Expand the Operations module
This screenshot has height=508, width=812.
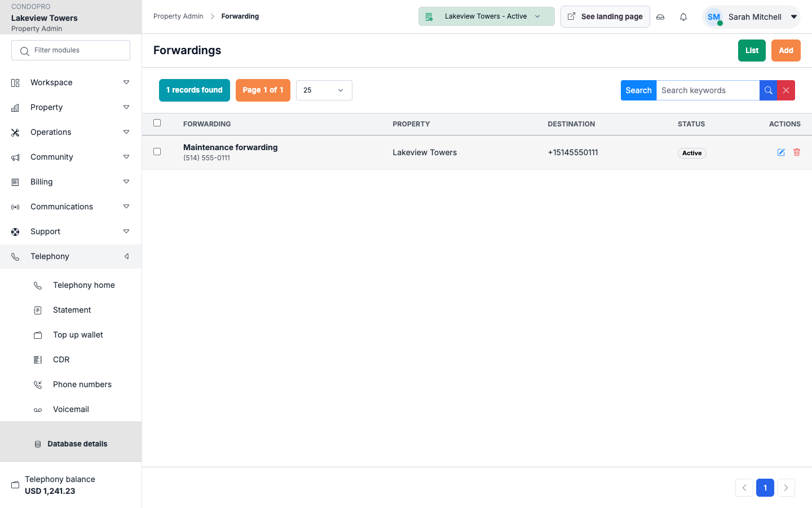(x=126, y=132)
